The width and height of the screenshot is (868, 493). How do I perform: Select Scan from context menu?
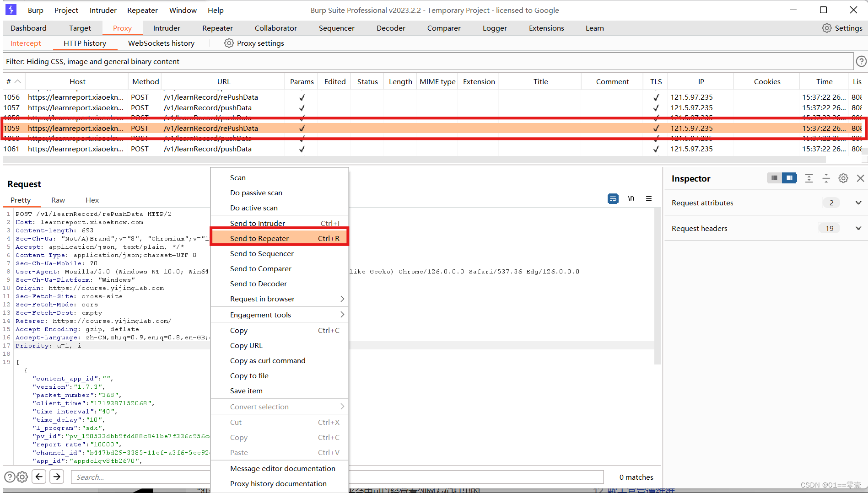click(x=279, y=177)
